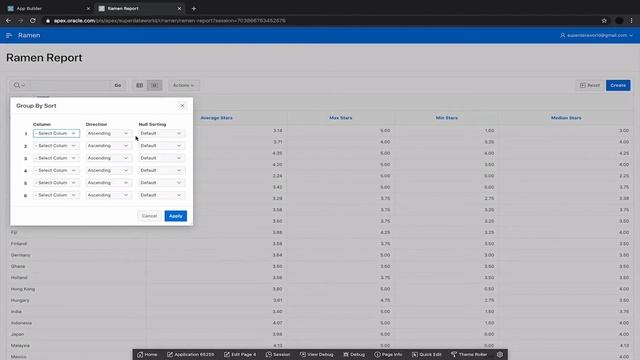640x360 pixels.
Task: Click the browser back arrow
Action: (8, 20)
